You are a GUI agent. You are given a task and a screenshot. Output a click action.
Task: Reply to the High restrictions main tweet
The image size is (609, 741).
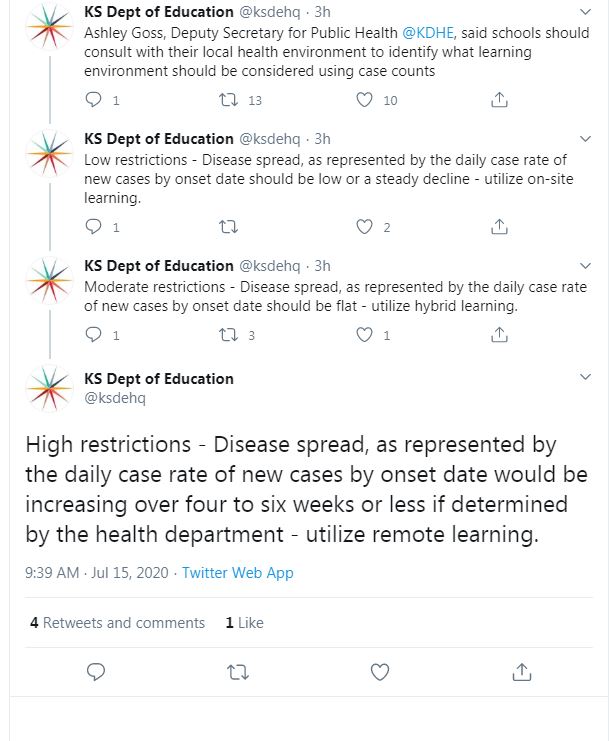click(x=95, y=670)
